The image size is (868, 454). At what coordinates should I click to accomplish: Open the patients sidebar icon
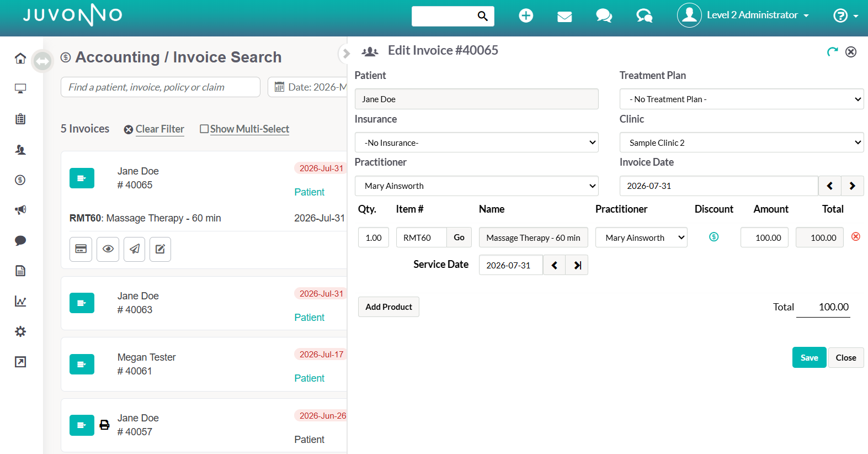pos(20,150)
